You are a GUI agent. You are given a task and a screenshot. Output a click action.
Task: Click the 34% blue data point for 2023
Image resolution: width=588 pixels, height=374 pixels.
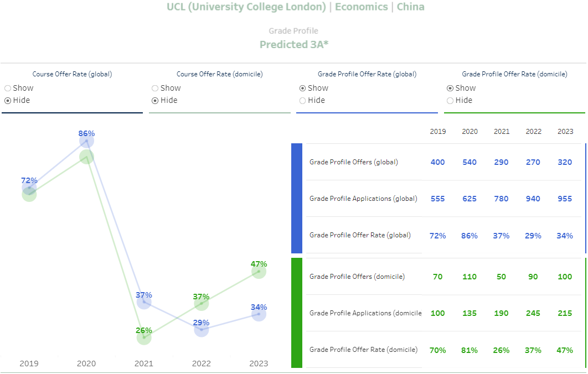[x=259, y=314]
